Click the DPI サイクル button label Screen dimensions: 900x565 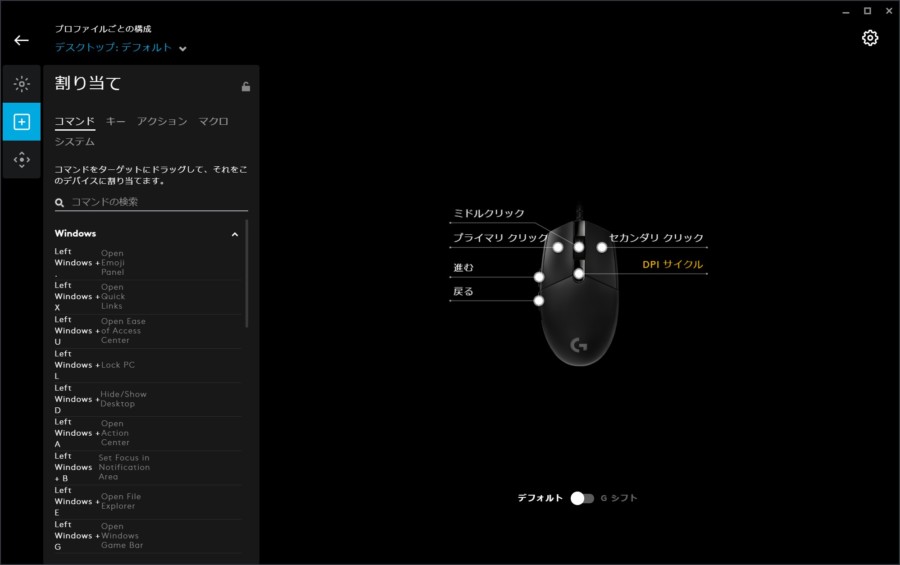click(672, 265)
